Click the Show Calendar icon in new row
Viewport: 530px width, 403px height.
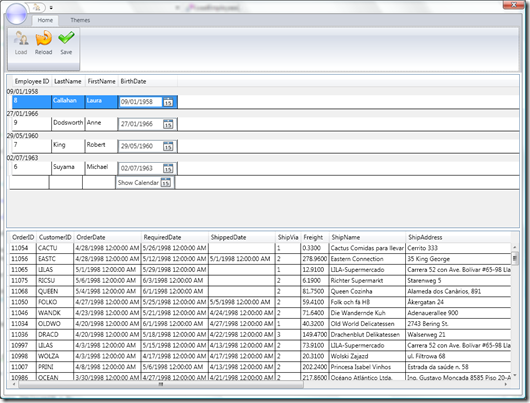166,183
